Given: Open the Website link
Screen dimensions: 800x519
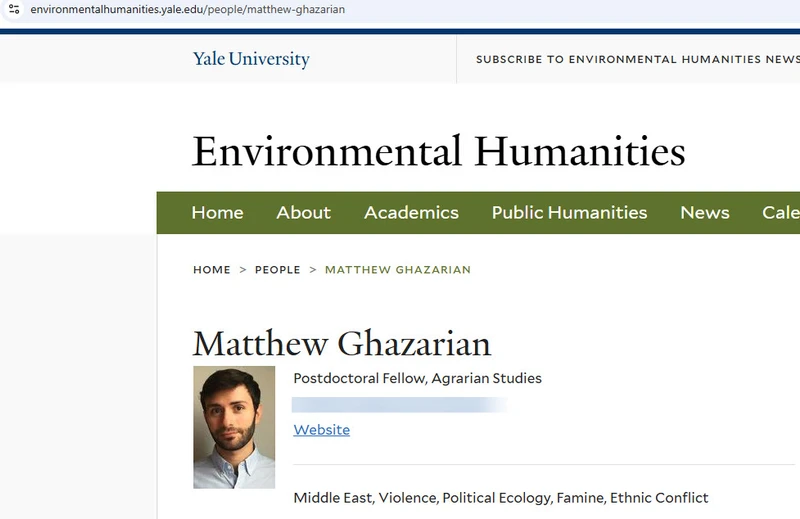Looking at the screenshot, I should coord(321,430).
